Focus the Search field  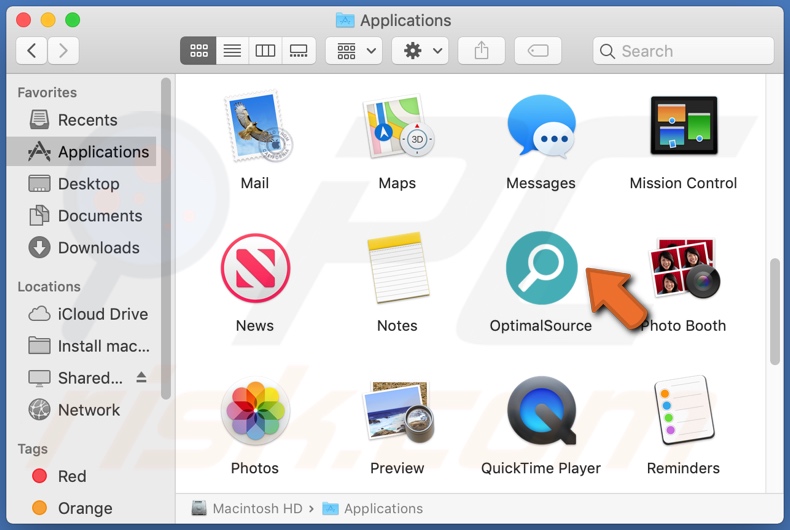tap(683, 50)
